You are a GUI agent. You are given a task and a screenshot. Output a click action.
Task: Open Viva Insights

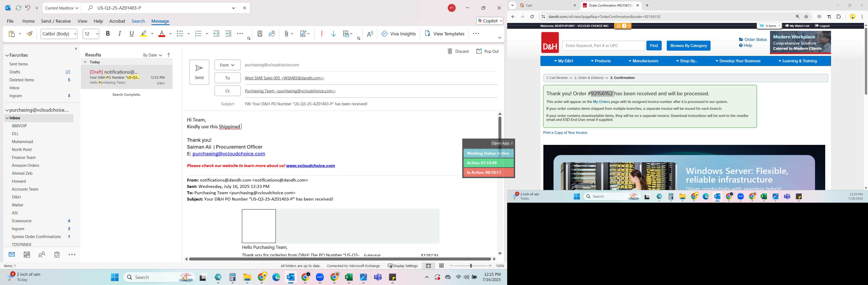(x=399, y=34)
